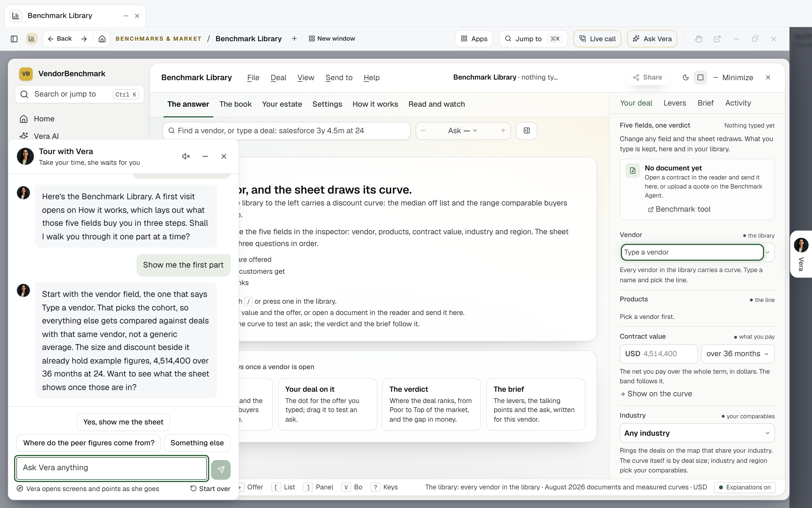Toggle Explanations on in status bar
812x508 pixels.
click(x=745, y=487)
